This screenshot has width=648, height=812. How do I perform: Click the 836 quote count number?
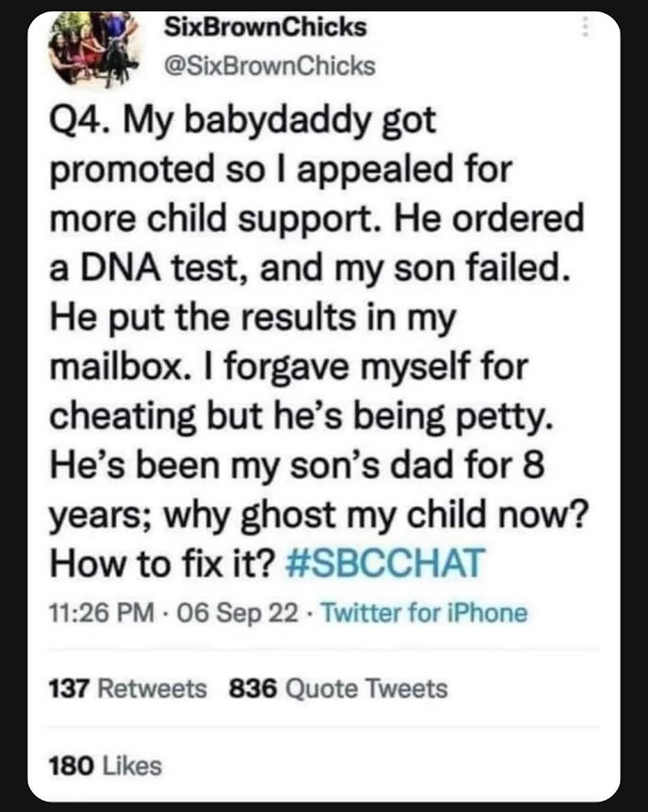[253, 688]
